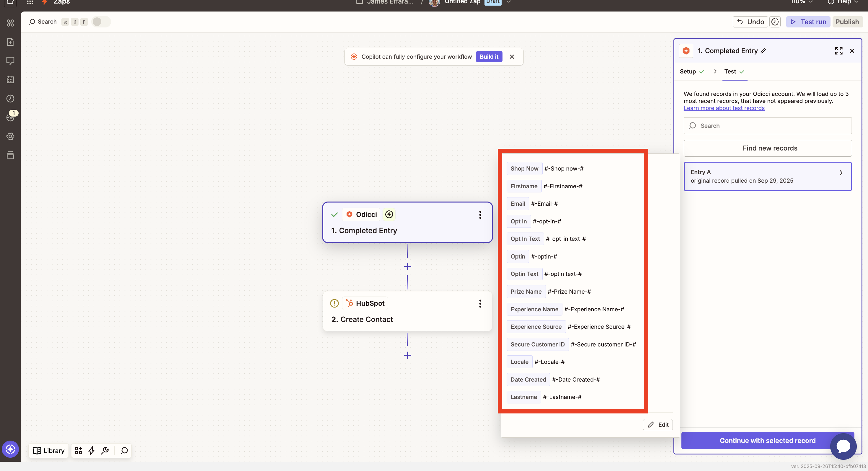Screen dimensions: 868x471
Task: Select the Test tab
Action: [730, 71]
